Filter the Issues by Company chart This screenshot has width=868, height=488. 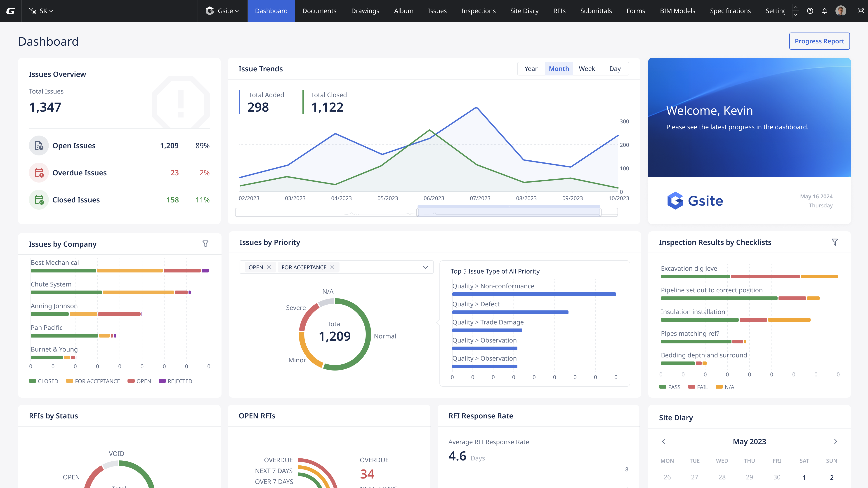coord(205,244)
